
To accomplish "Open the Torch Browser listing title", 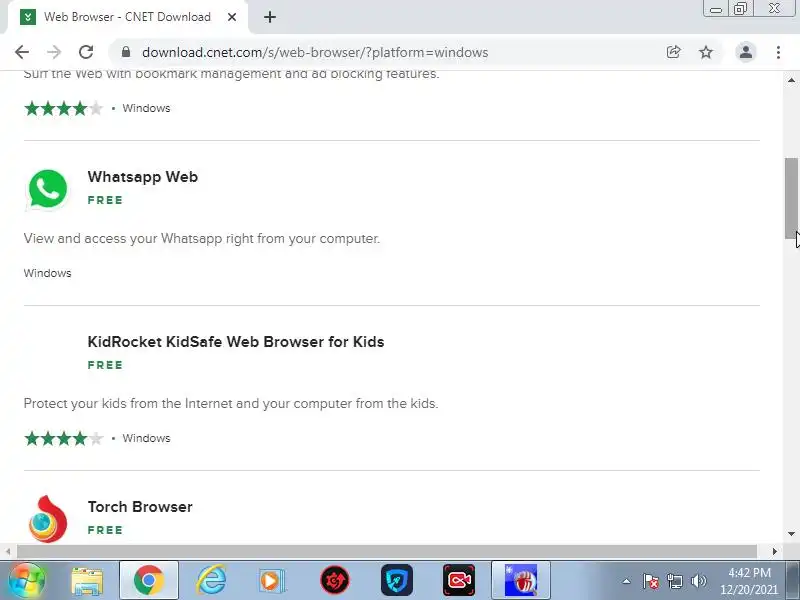I will (140, 507).
